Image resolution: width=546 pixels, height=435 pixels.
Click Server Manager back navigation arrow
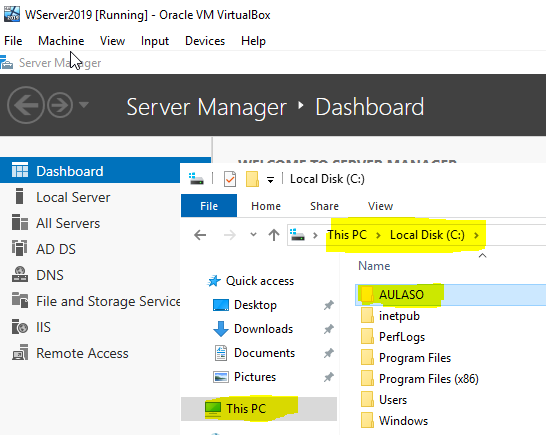26,105
